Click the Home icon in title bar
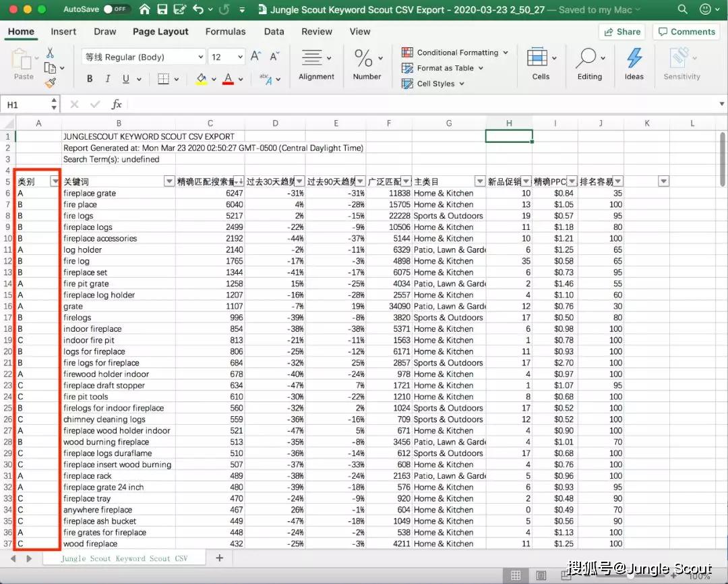 (145, 9)
